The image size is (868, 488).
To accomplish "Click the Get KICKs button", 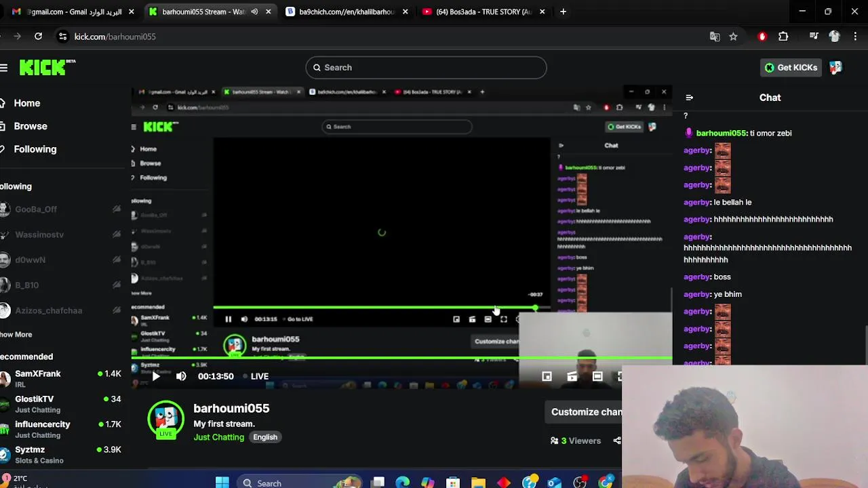I will pos(791,67).
